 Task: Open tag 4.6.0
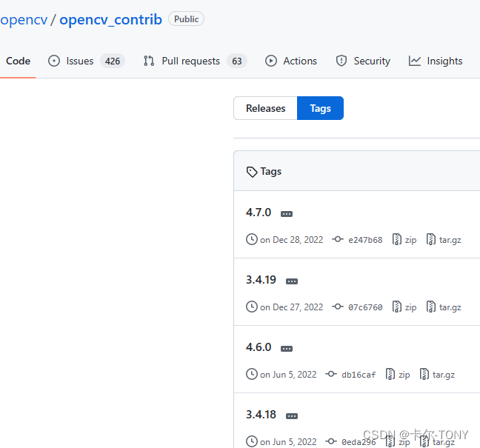pos(259,347)
